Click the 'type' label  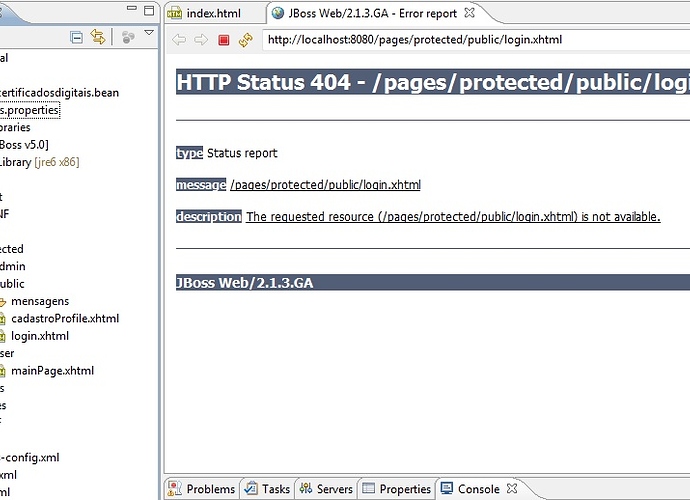point(189,153)
